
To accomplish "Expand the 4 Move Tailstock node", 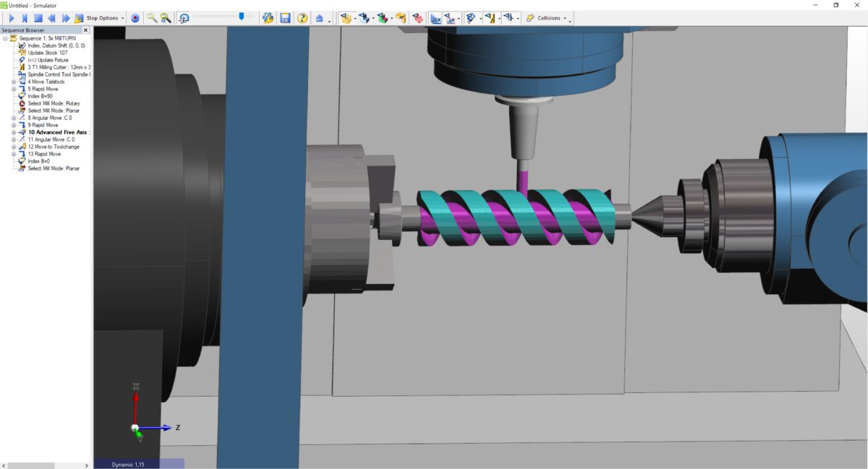I will click(x=13, y=82).
